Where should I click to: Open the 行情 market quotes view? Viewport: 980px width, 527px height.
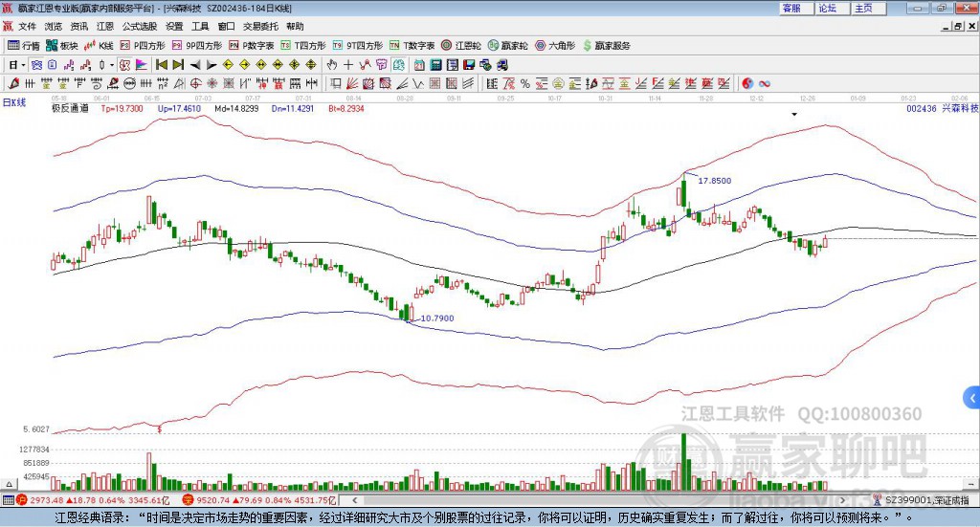click(24, 46)
